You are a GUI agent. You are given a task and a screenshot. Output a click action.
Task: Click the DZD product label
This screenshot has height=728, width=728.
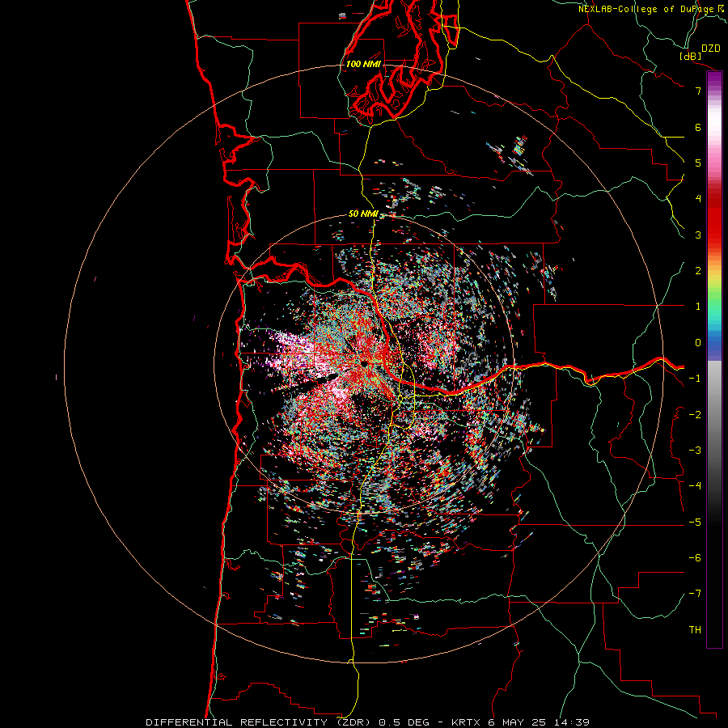pyautogui.click(x=711, y=49)
